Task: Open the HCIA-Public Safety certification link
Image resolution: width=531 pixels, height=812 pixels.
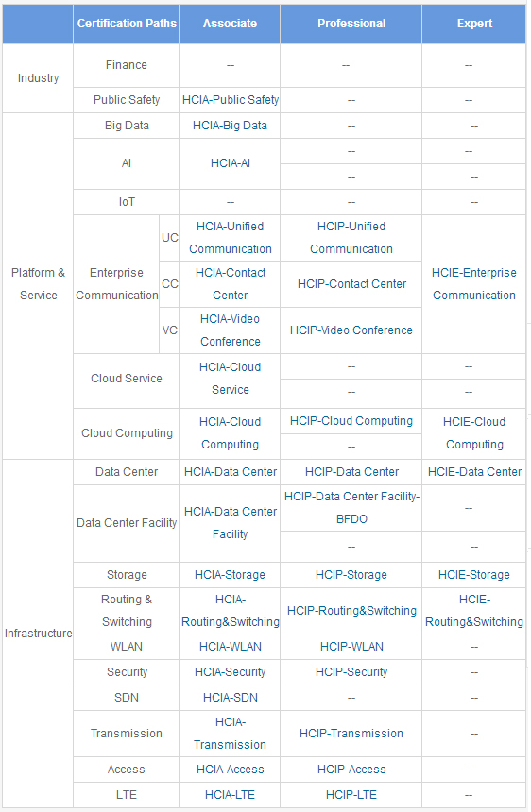Action: pyautogui.click(x=230, y=100)
